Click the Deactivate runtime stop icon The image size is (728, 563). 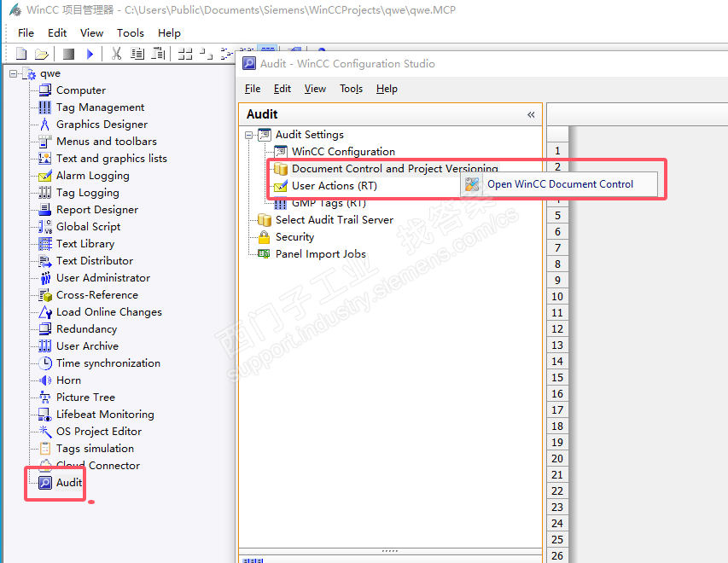tap(69, 55)
